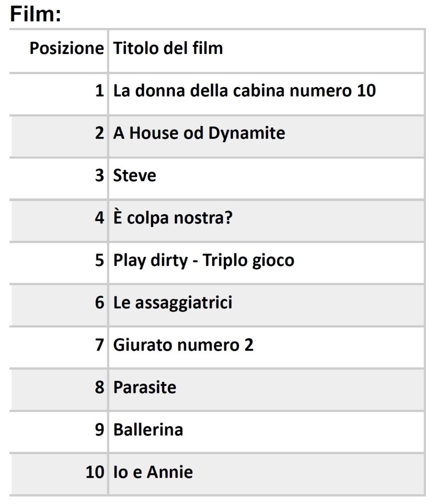Select the "Ballerina" title cell
The width and height of the screenshot is (436, 504).
click(148, 430)
